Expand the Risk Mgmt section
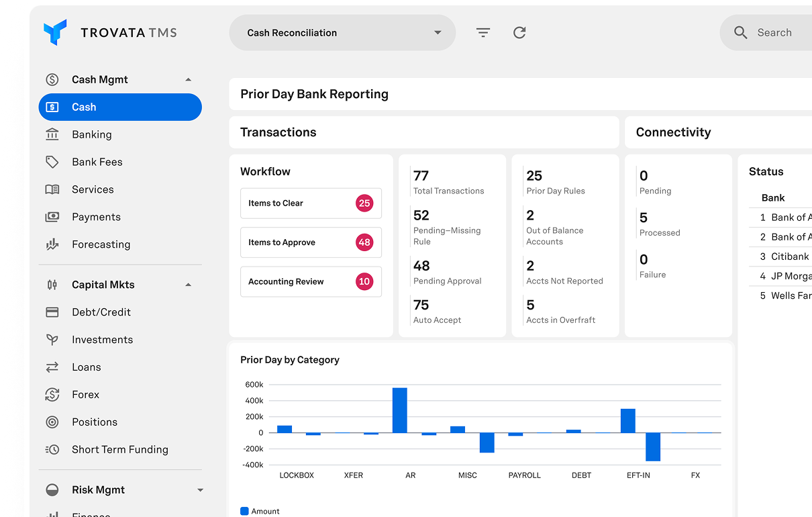The width and height of the screenshot is (812, 517). coord(200,490)
